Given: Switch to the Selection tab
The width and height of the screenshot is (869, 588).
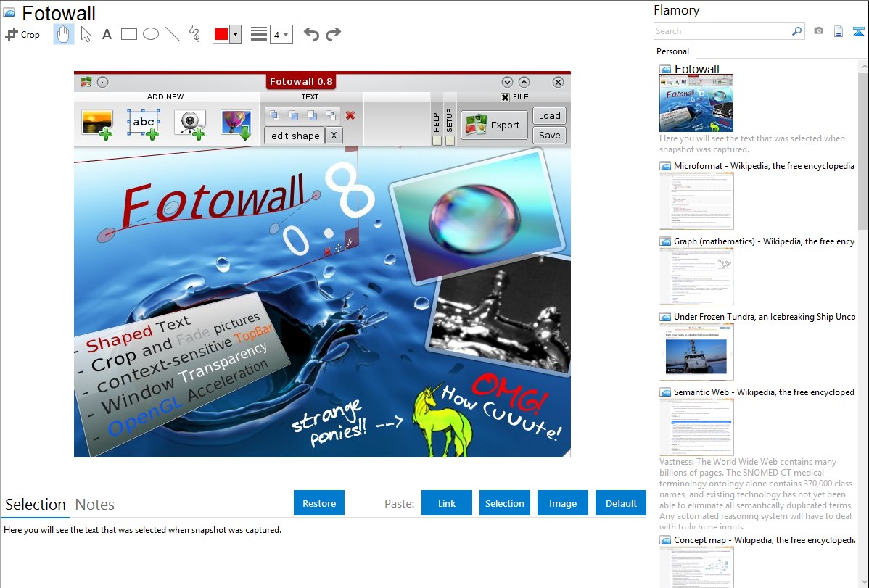Looking at the screenshot, I should point(36,505).
